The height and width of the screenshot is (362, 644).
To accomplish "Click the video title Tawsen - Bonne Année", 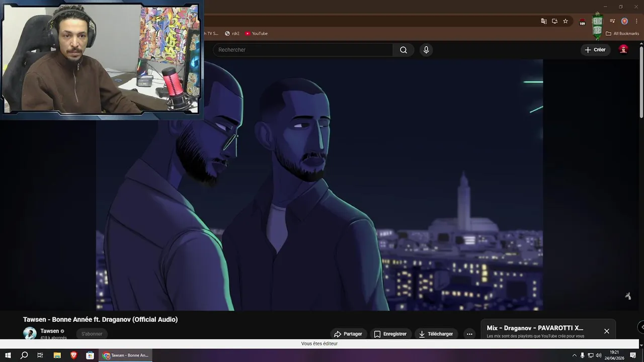I will pos(101,319).
